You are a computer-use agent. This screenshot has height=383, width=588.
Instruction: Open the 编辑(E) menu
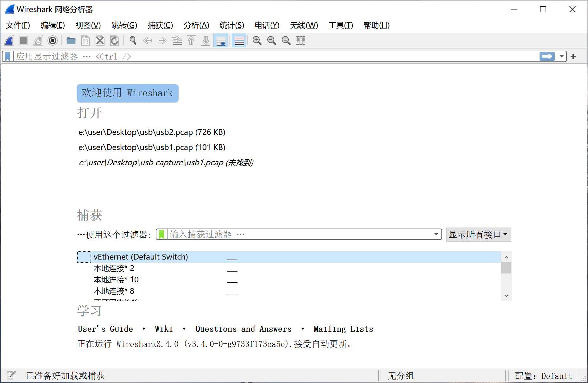coord(53,25)
